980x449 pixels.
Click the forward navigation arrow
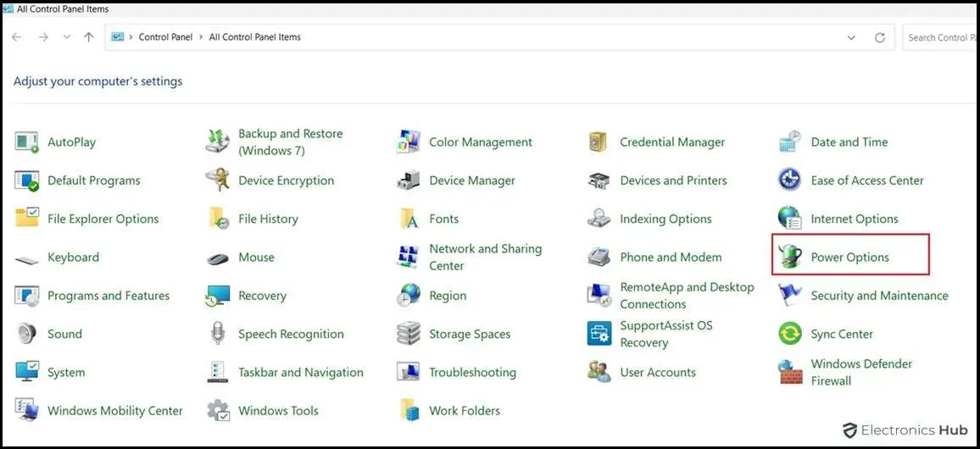click(43, 37)
